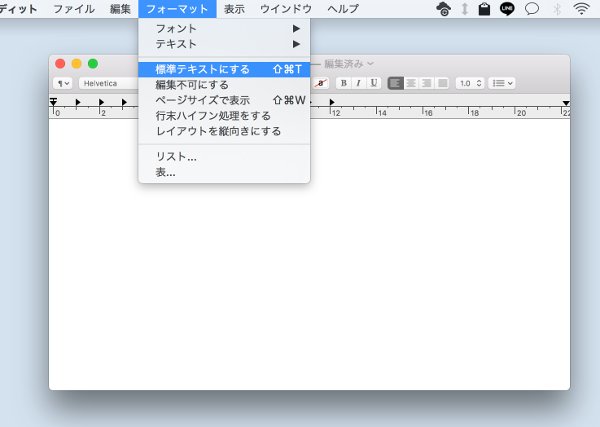
Task: Justify the text alignment
Action: [442, 83]
